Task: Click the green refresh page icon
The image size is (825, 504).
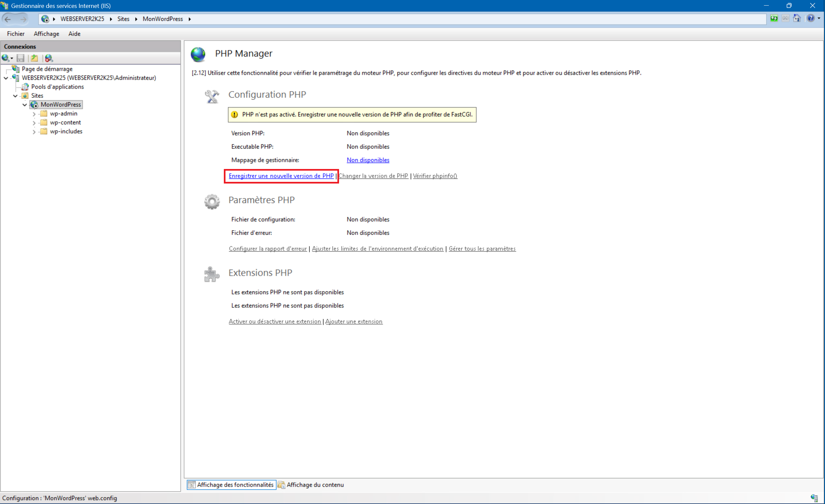Action: (x=774, y=18)
